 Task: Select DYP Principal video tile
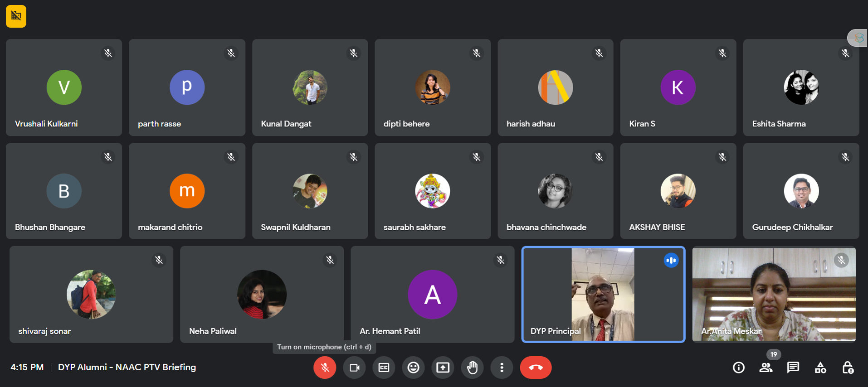tap(603, 295)
